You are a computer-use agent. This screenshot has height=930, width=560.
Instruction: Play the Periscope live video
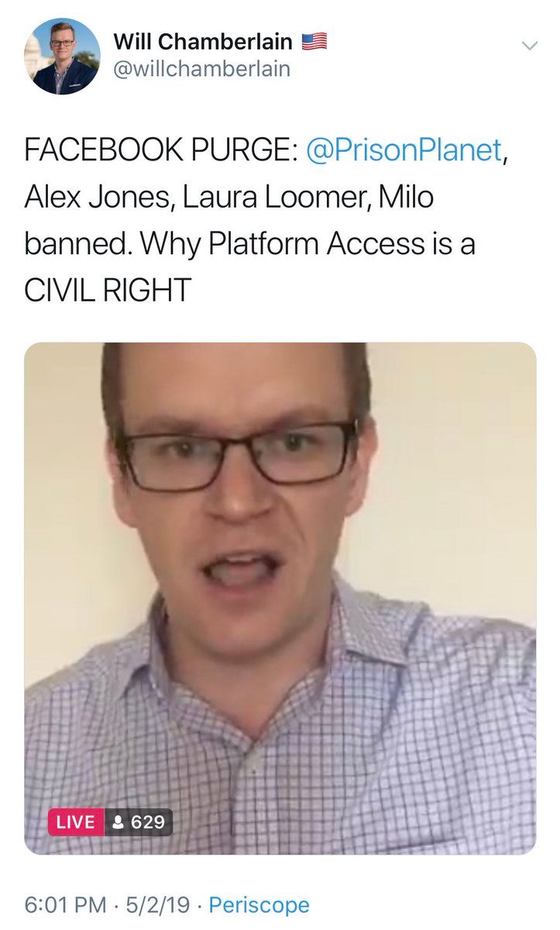(280, 598)
